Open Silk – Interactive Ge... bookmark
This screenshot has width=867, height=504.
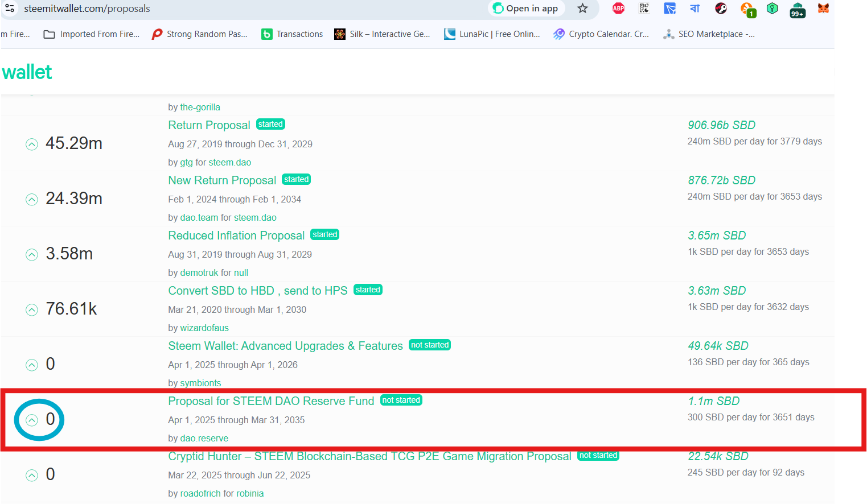[x=382, y=34]
